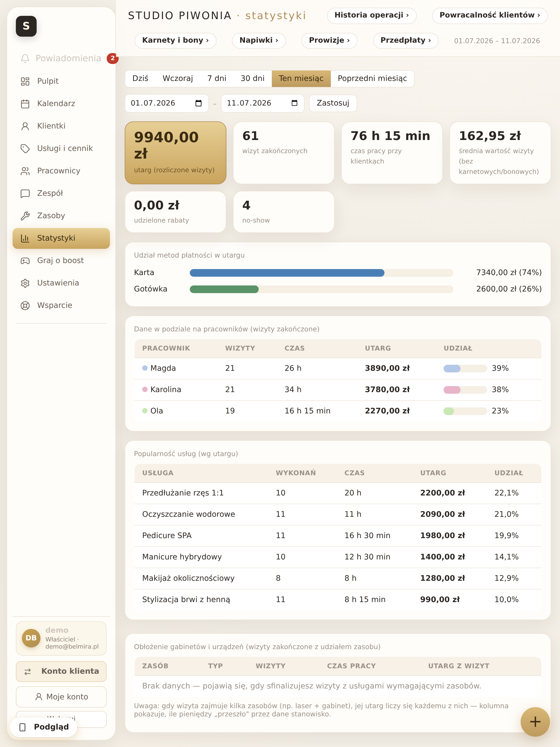Viewport: 560px width, 747px height.
Task: Click the 61 wizyt zakończonych card
Action: [284, 153]
